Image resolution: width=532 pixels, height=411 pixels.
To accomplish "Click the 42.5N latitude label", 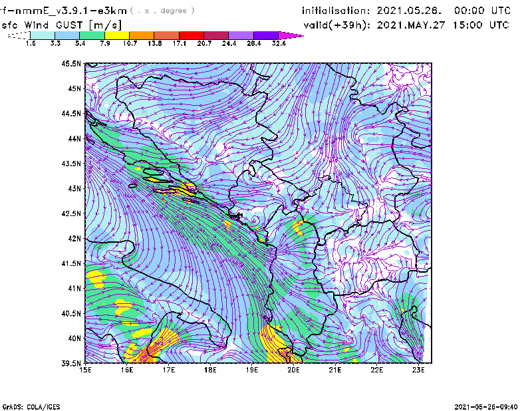I will point(71,213).
